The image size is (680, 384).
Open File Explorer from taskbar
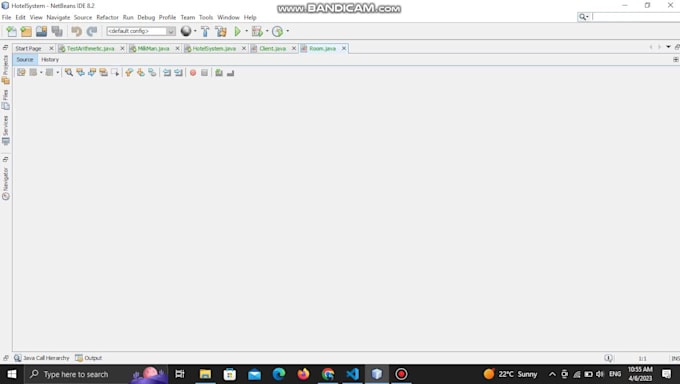(x=205, y=374)
